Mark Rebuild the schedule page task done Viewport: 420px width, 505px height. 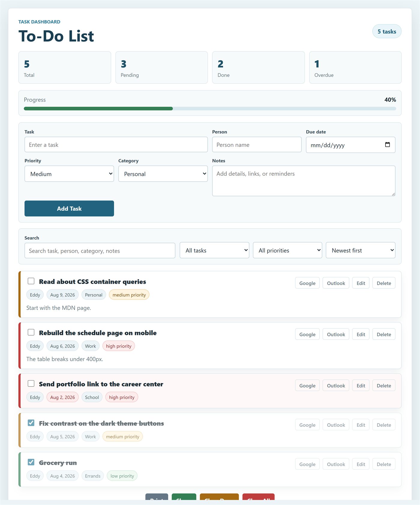(x=31, y=332)
